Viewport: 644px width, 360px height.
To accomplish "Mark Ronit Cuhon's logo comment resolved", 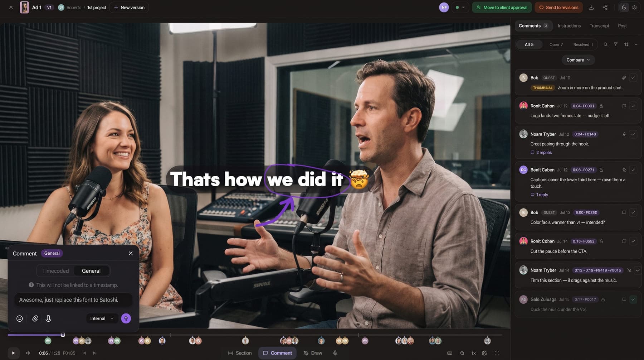I will click(633, 106).
